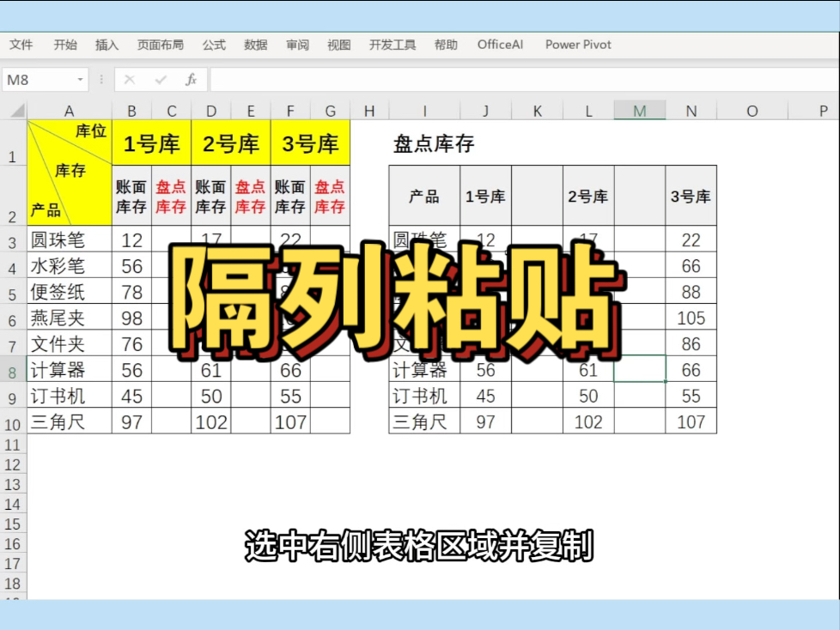This screenshot has width=840, height=630.
Task: Switch to the 开始 ribbon tab
Action: [64, 45]
